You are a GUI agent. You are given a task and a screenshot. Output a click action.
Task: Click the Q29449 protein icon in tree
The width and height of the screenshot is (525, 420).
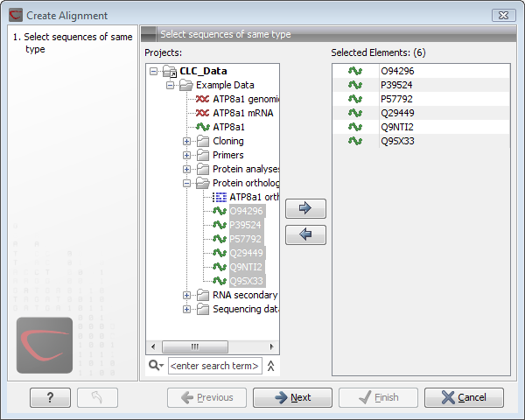[220, 253]
